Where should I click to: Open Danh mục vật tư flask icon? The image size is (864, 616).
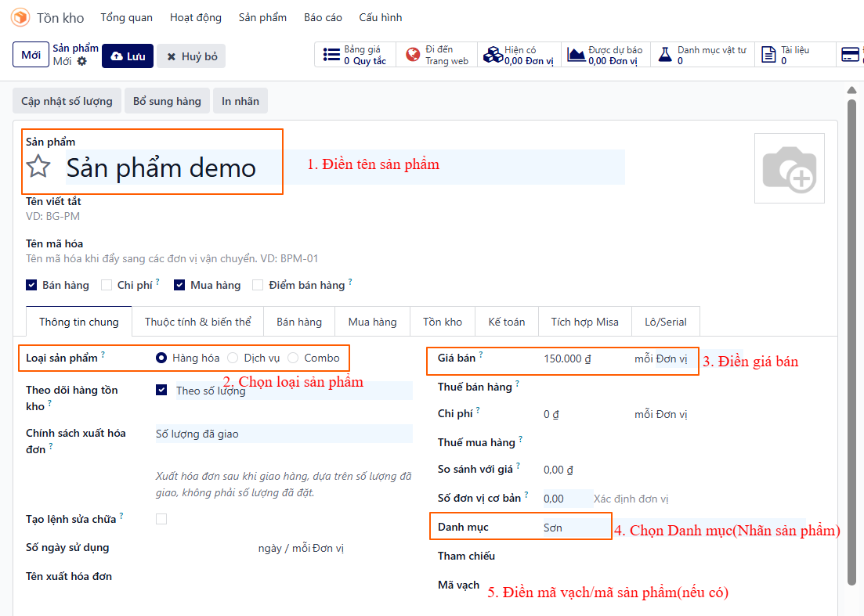[664, 55]
